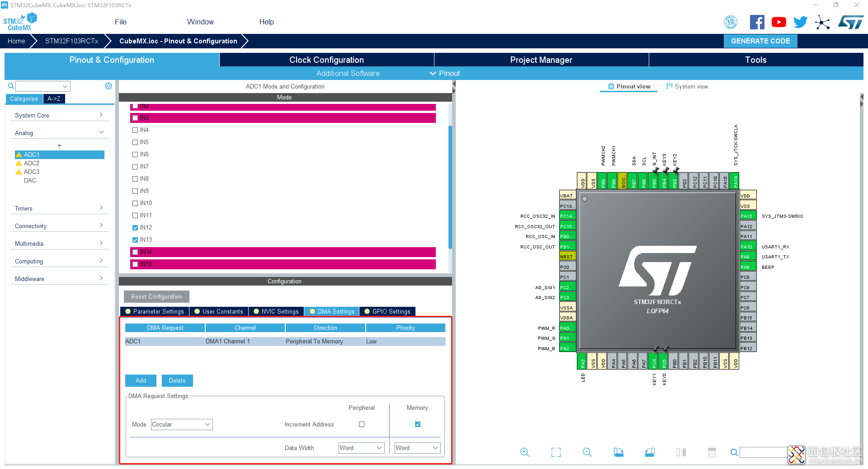This screenshot has width=868, height=469.
Task: Select pin PC2 on the chip
Action: (x=567, y=287)
